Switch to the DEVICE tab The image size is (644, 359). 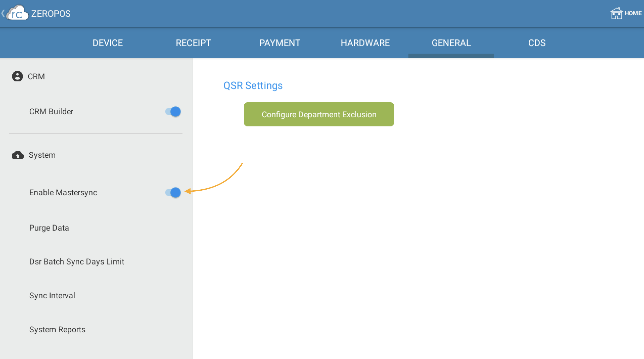pyautogui.click(x=107, y=43)
